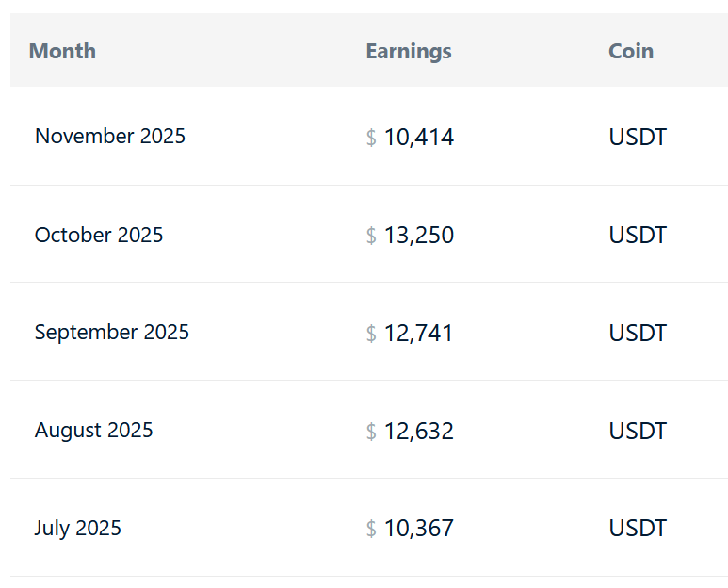Select the dollar sign before 12,741

click(x=371, y=334)
